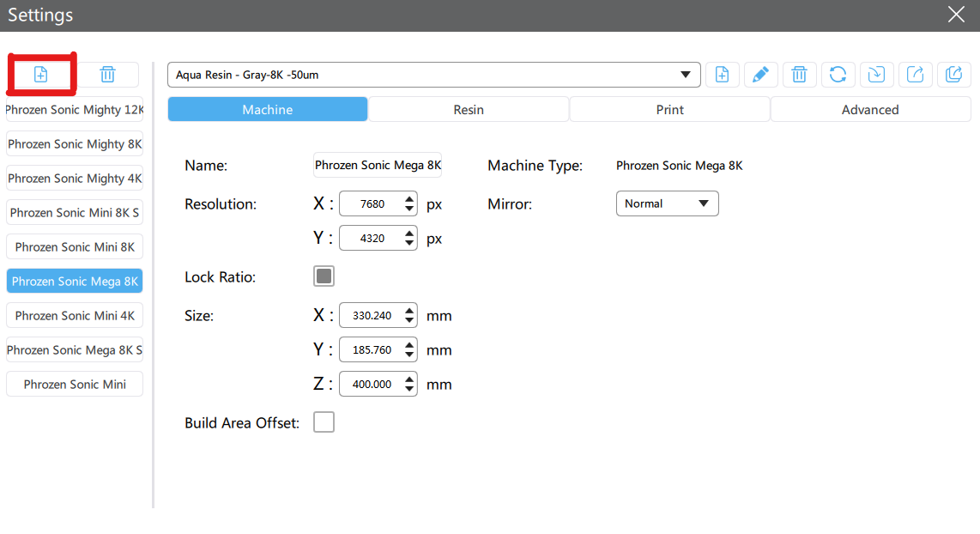The image size is (980, 534).
Task: Toggle the Lock Ratio checkbox
Action: click(324, 276)
